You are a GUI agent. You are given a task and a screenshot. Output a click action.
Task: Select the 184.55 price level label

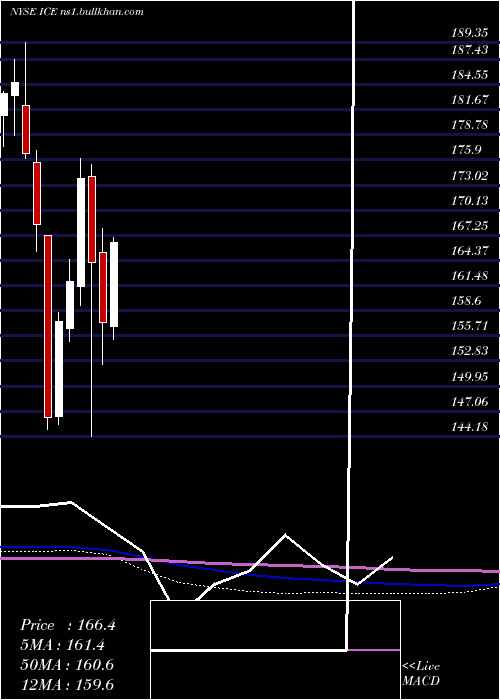[x=470, y=75]
